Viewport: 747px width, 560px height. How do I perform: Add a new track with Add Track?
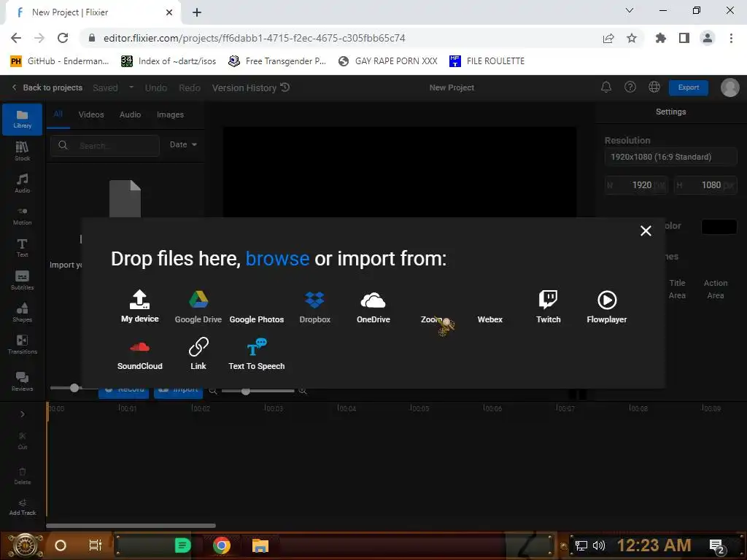coord(23,507)
